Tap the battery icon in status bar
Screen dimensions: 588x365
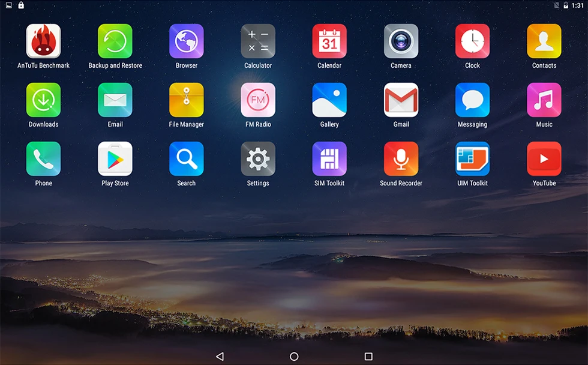(565, 5)
